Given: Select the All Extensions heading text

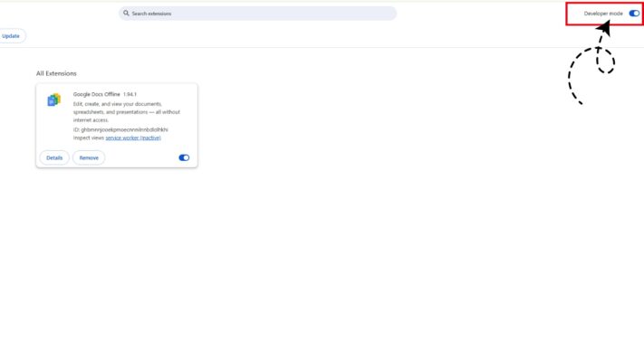Looking at the screenshot, I should pyautogui.click(x=56, y=73).
